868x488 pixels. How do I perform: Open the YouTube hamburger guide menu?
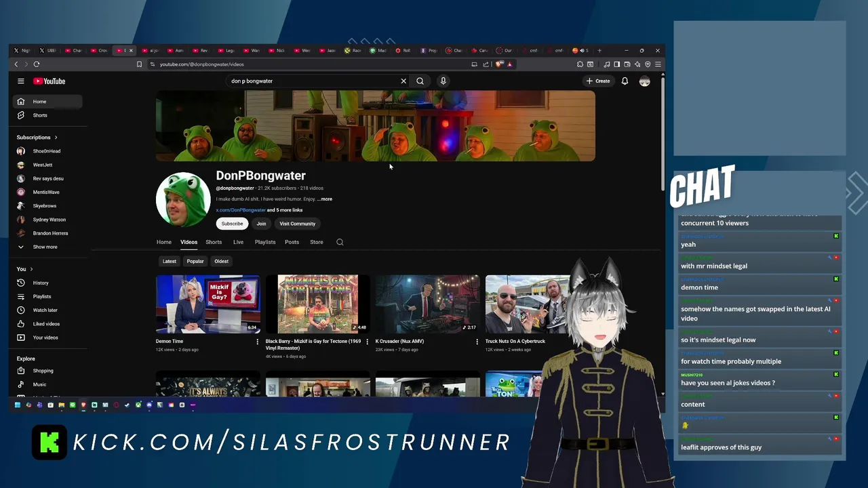click(21, 81)
